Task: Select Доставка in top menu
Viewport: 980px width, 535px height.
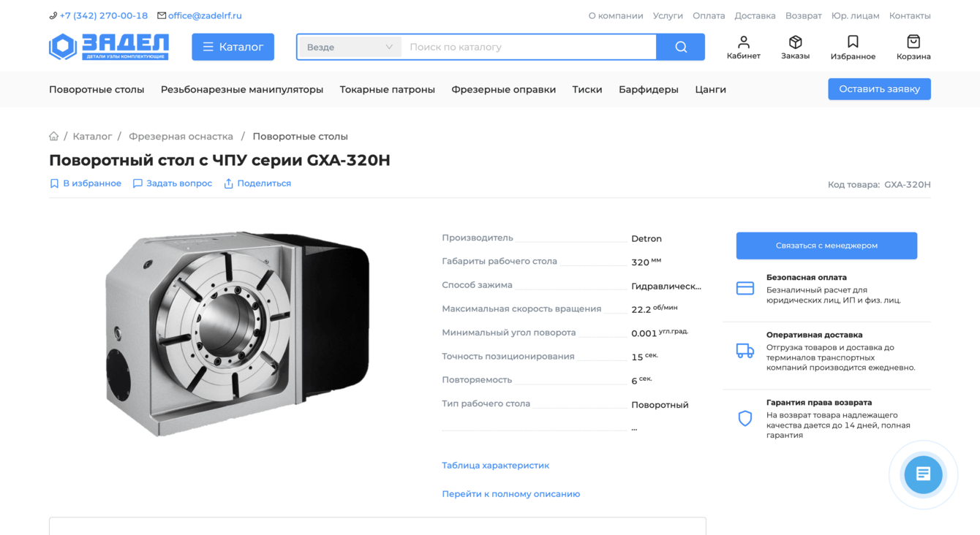Action: 755,15
